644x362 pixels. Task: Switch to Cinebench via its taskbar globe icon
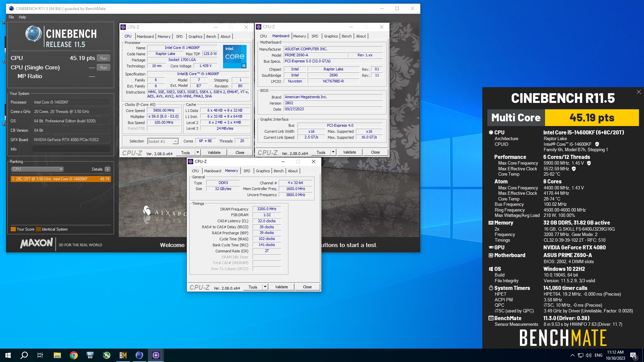tap(140, 355)
